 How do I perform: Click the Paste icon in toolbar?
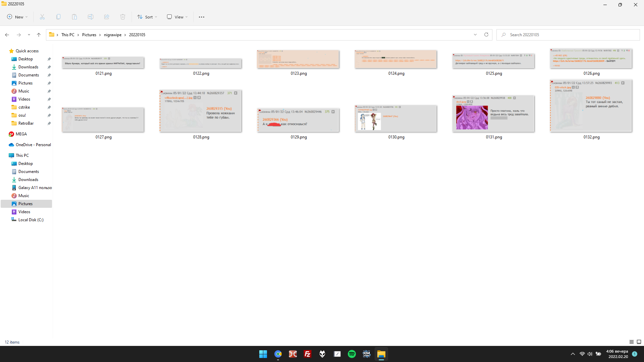74,17
